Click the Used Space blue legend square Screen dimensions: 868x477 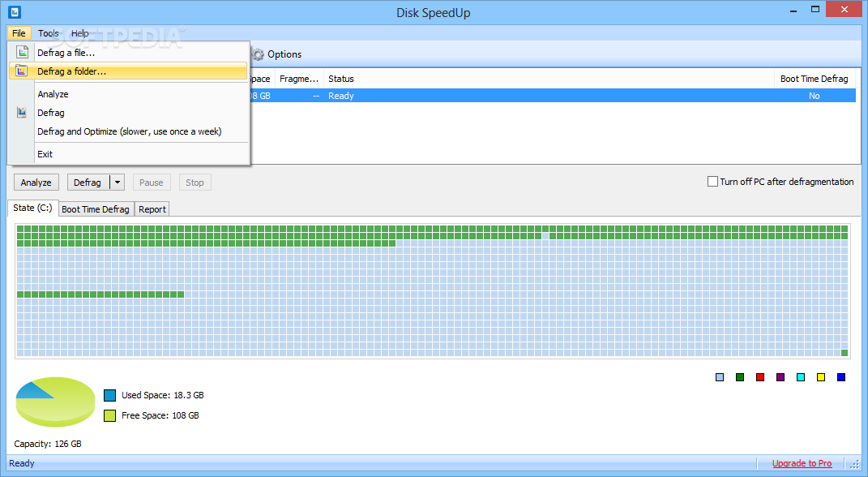click(x=109, y=395)
